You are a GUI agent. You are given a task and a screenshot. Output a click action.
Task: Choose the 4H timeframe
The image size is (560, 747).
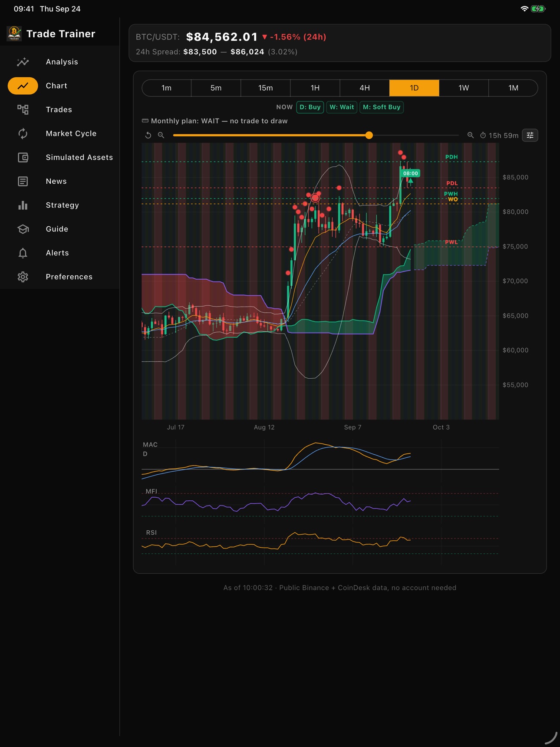tap(365, 88)
